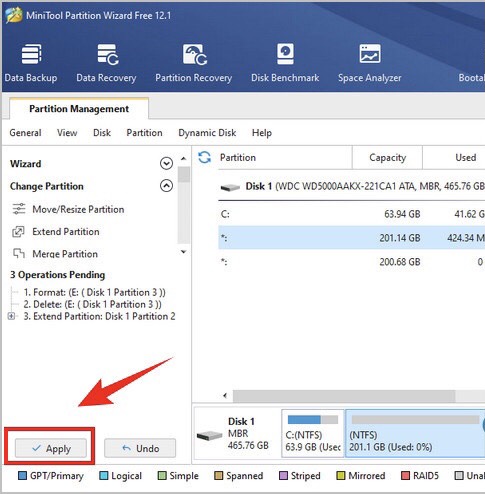This screenshot has width=485, height=494.
Task: Select the 201.14 GB partition row
Action: 352,238
